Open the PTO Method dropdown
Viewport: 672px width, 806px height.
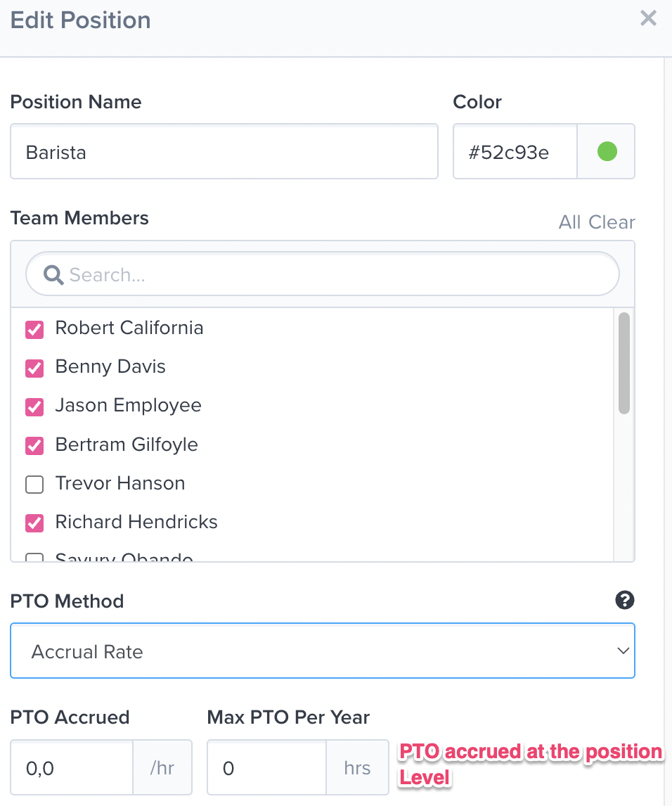pos(322,651)
